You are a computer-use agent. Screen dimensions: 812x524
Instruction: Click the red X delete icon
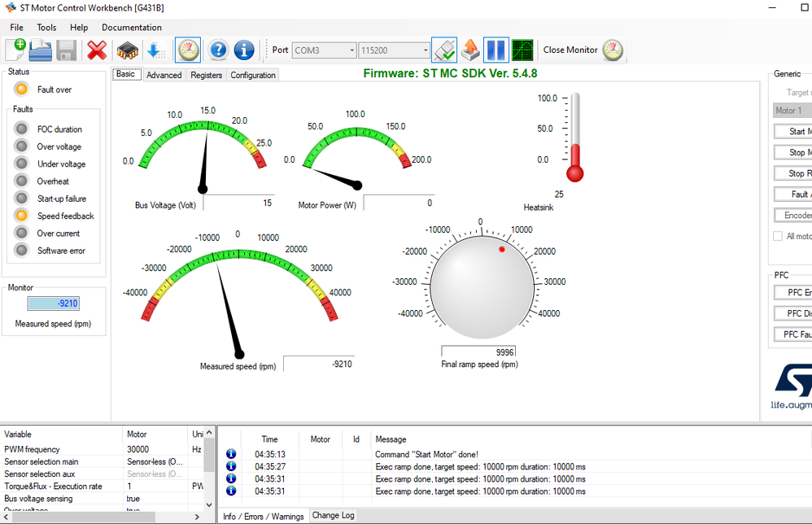coord(97,50)
